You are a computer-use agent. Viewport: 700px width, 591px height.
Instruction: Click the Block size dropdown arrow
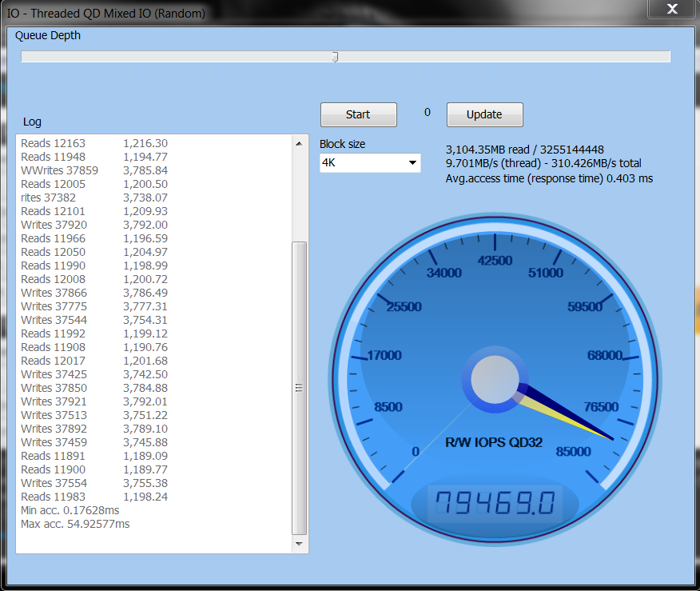click(x=412, y=163)
